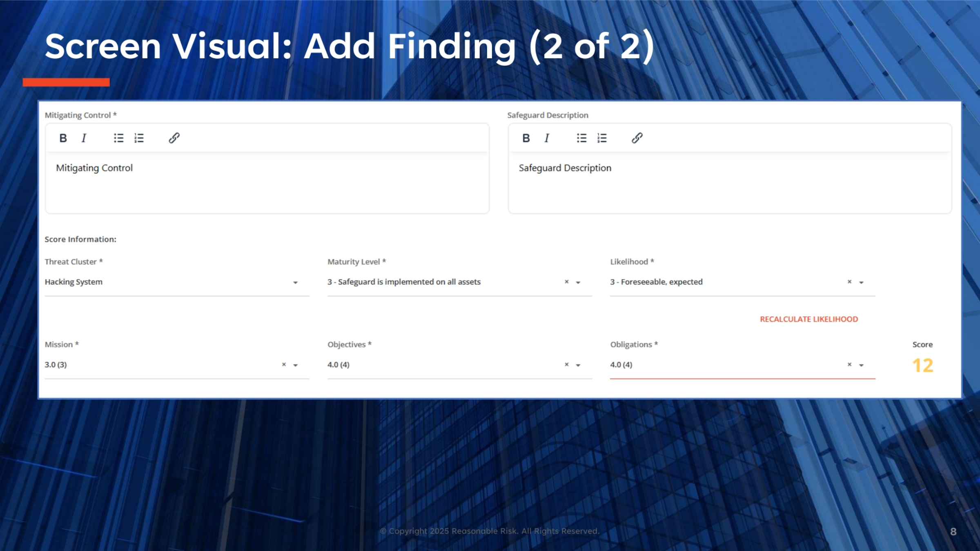Toggle bold in Safeguard Description editor
The height and width of the screenshot is (551, 980).
point(526,138)
